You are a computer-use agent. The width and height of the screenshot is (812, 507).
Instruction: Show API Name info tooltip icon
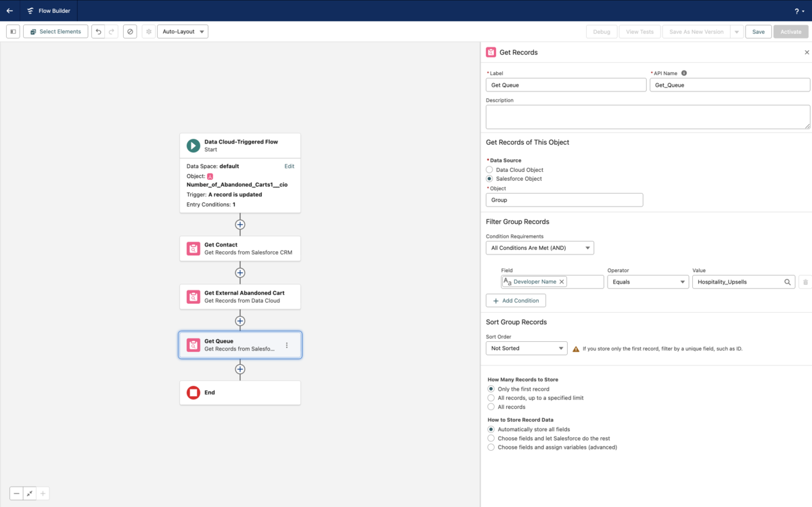[x=684, y=73]
